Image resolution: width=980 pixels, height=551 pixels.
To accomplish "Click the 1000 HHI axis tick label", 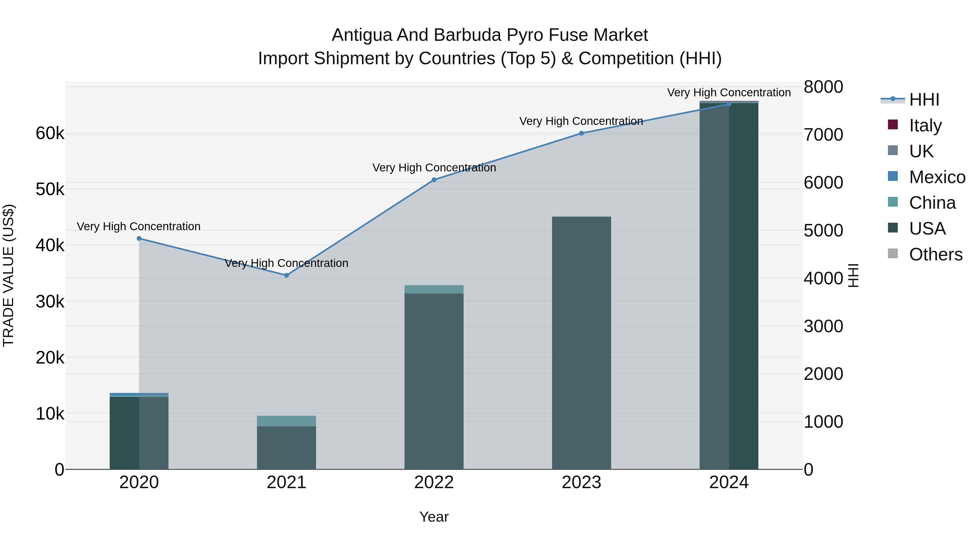I will pyautogui.click(x=824, y=422).
